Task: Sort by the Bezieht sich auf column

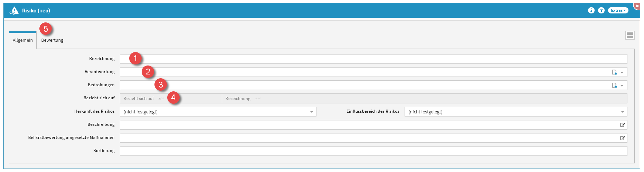Action: pyautogui.click(x=139, y=99)
